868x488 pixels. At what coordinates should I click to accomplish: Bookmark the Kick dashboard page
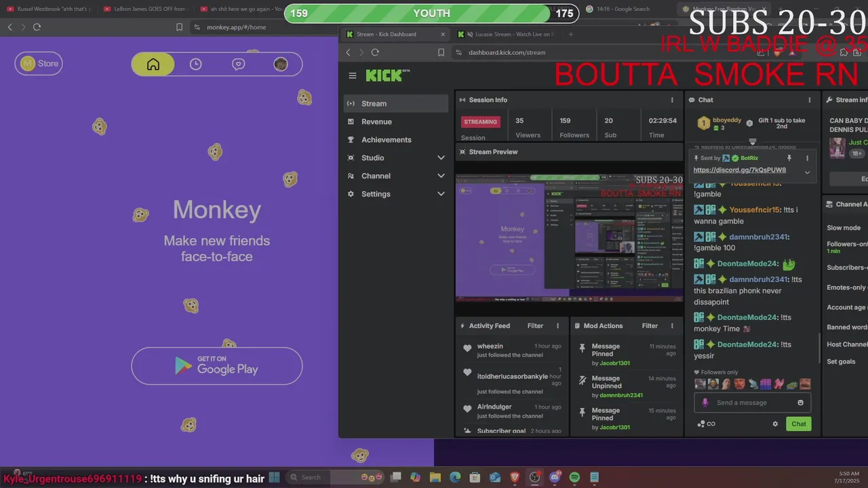[441, 52]
